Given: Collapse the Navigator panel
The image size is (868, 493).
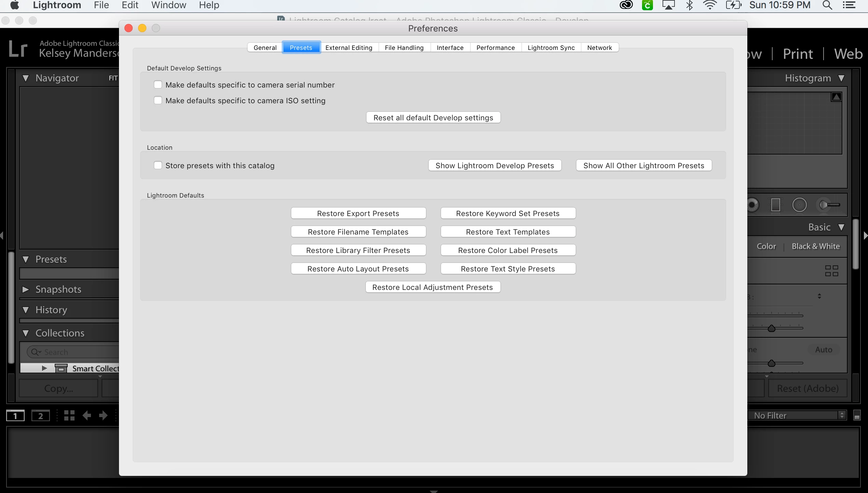Looking at the screenshot, I should click(26, 78).
